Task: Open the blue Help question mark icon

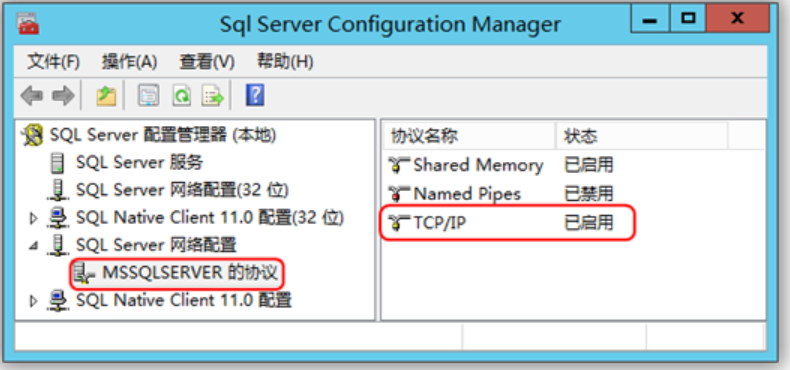Action: 255,95
